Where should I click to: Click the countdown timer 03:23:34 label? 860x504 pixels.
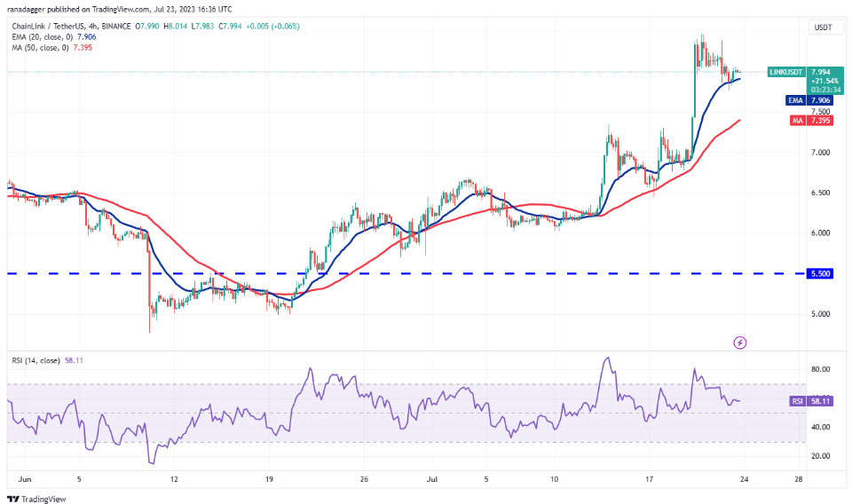821,89
